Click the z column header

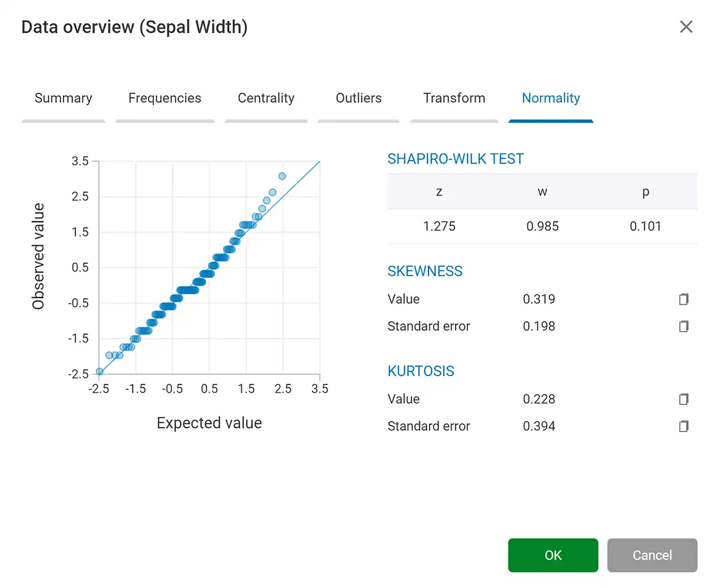coord(439,192)
